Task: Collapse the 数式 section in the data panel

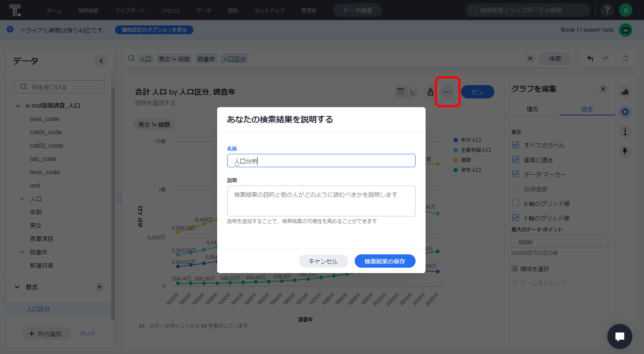Action: click(17, 287)
